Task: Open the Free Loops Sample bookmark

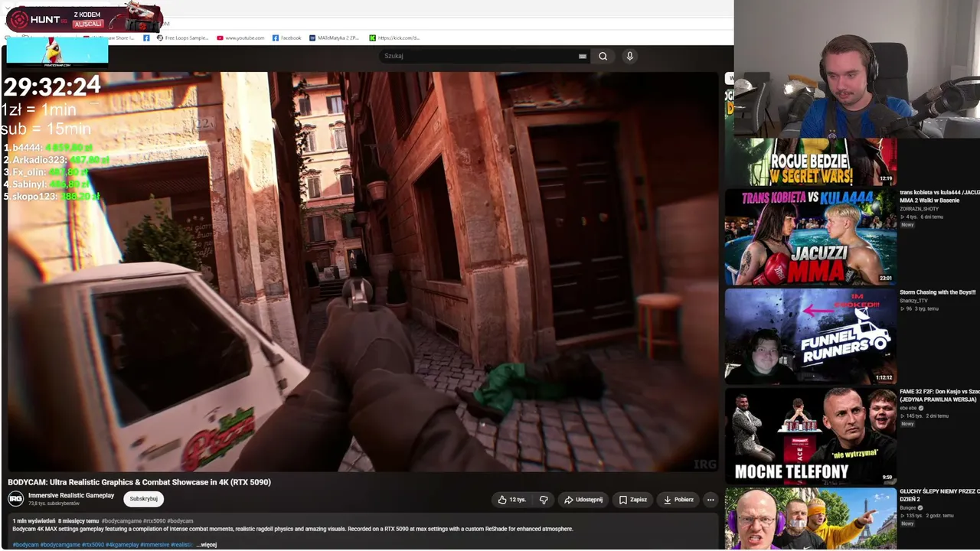Action: click(x=182, y=37)
